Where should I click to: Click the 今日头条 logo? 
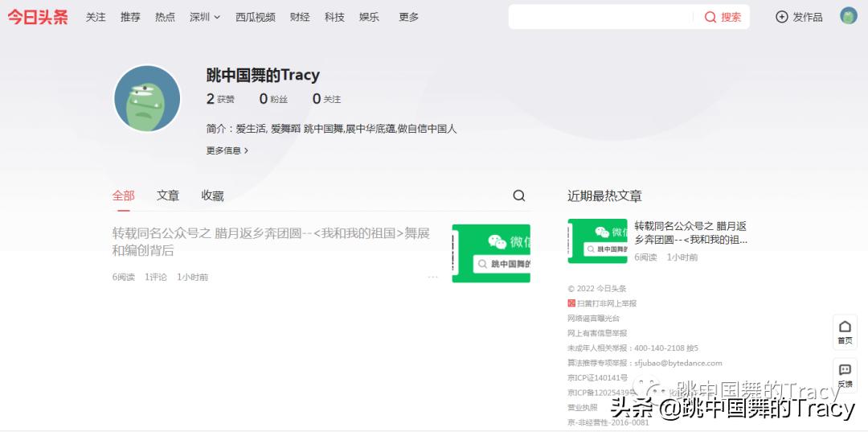pyautogui.click(x=38, y=17)
